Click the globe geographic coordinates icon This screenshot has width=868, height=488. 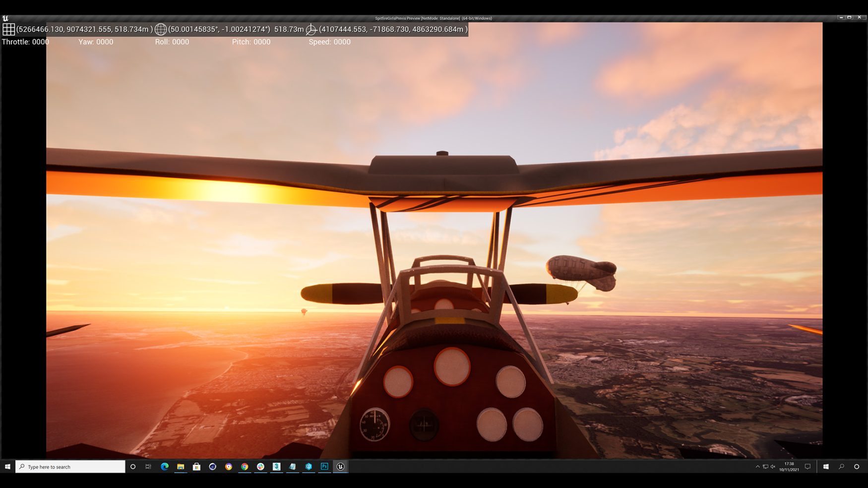point(161,30)
